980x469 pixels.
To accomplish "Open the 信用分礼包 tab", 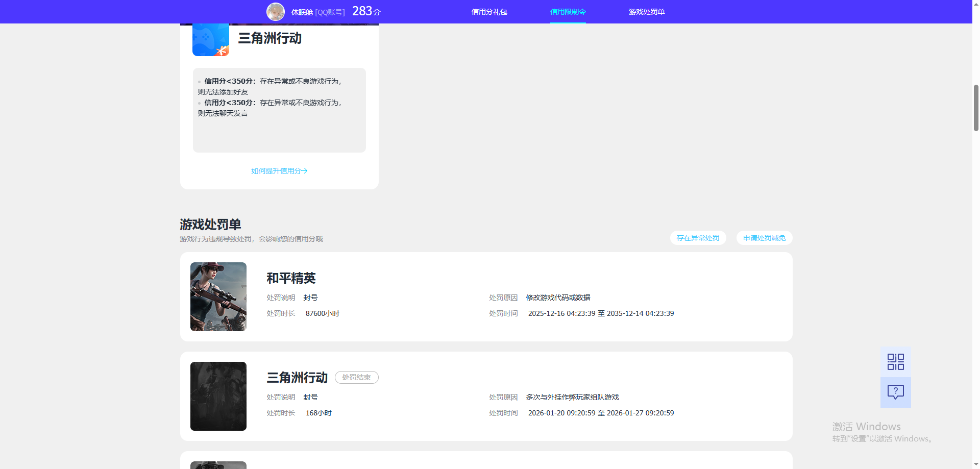I will point(489,12).
